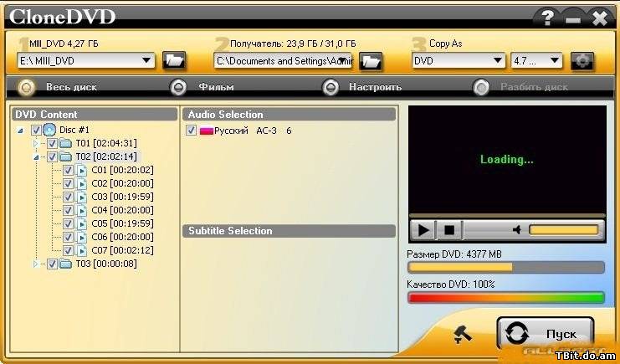Click the Размер DVD size bar
This screenshot has width=620, height=364.
505,268
